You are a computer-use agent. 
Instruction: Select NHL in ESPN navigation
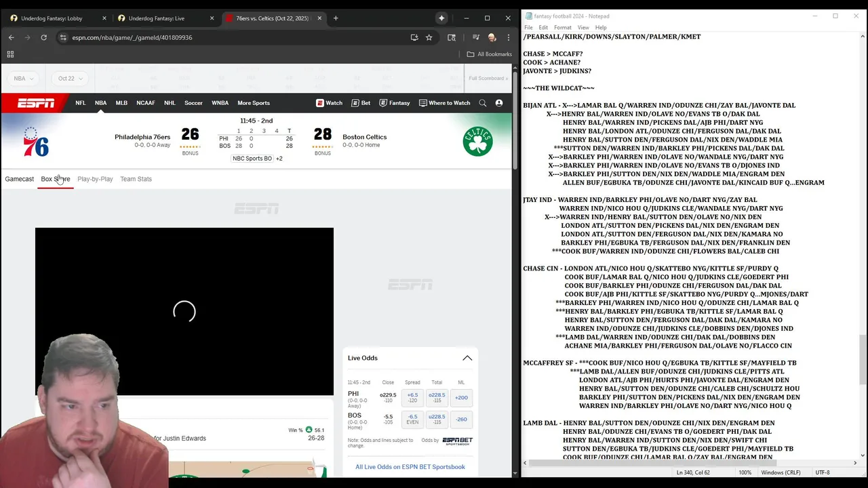tap(170, 103)
